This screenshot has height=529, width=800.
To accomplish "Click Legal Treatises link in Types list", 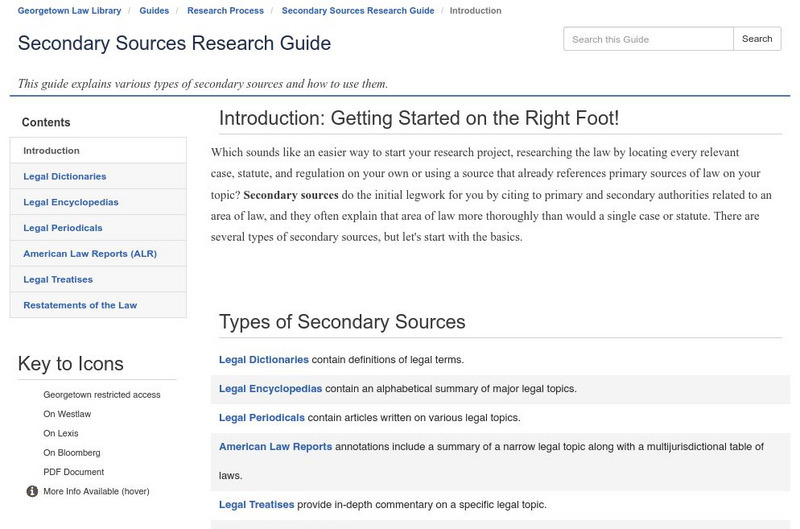I will tap(256, 505).
